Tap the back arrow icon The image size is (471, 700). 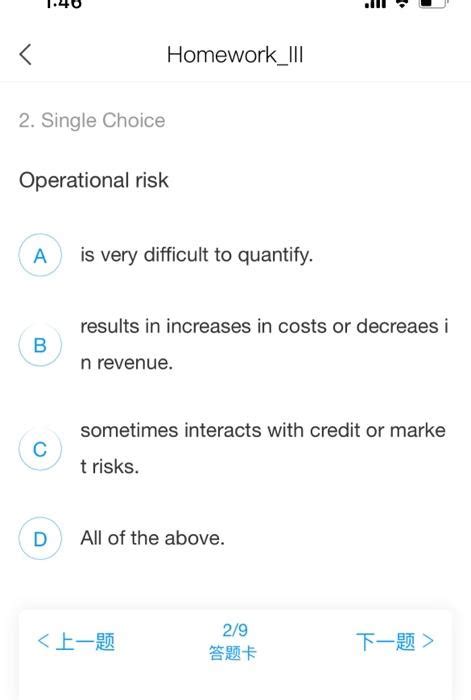coord(26,54)
